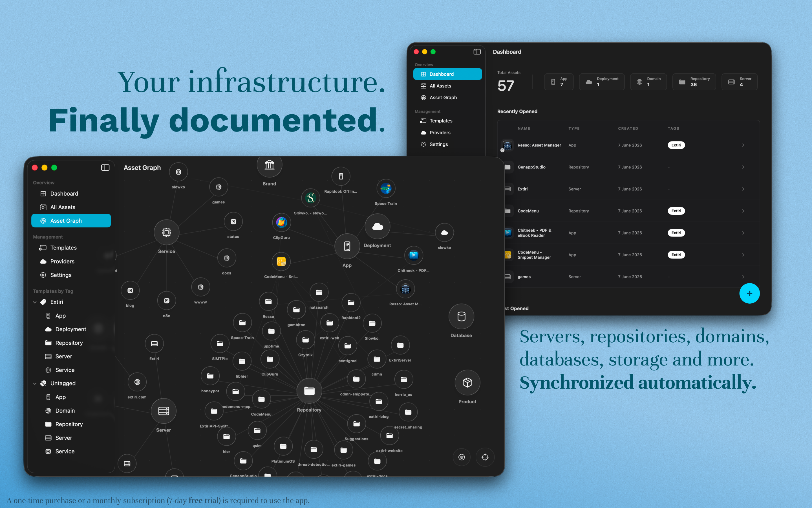Screen dimensions: 812x508
Task: Click the Server count card
Action: coord(740,82)
